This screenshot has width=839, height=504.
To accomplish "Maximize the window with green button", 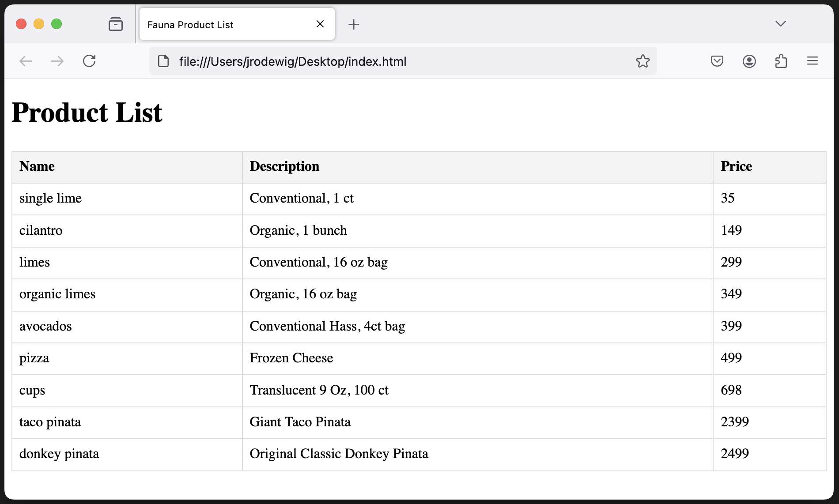I will click(x=57, y=24).
